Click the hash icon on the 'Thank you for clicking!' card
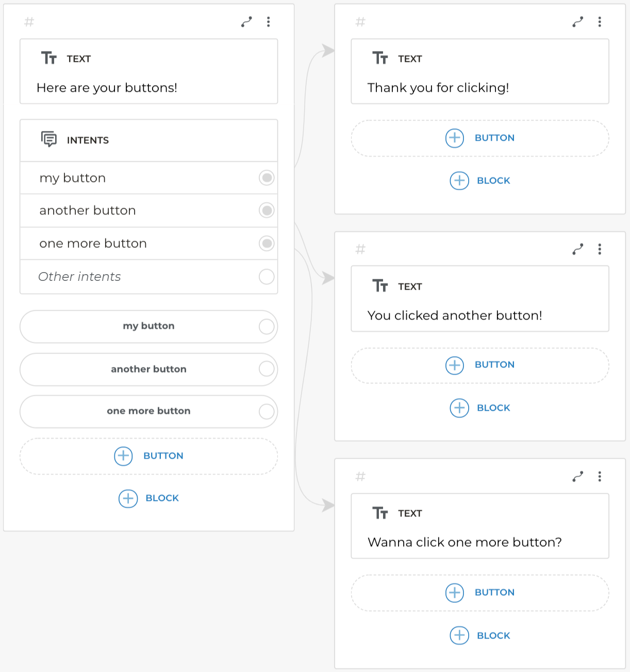Image resolution: width=630 pixels, height=672 pixels. coord(360,22)
